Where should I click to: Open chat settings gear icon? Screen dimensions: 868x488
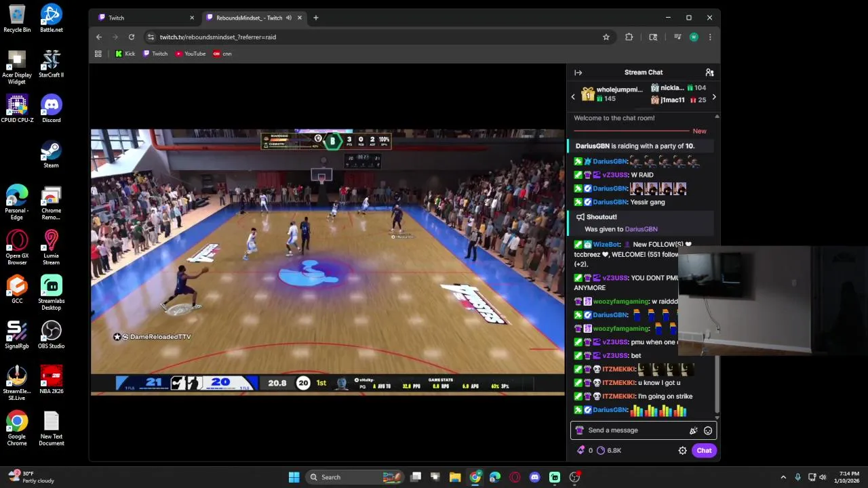[x=682, y=451]
